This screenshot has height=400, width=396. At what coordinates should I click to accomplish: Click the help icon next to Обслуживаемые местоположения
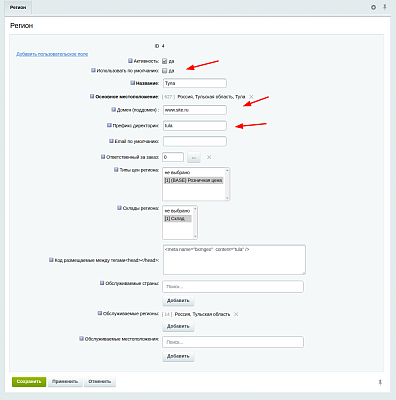pos(81,339)
